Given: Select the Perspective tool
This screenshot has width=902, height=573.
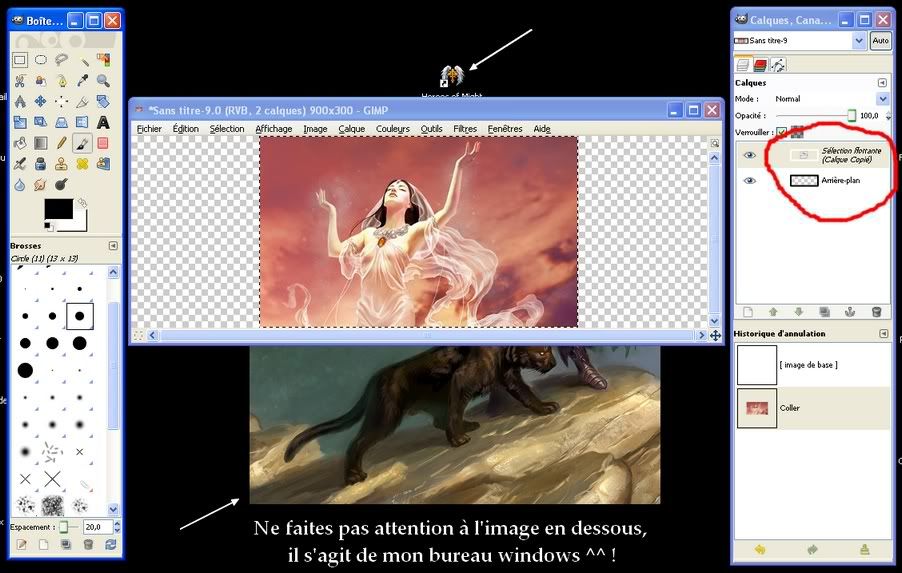Looking at the screenshot, I should coord(62,122).
